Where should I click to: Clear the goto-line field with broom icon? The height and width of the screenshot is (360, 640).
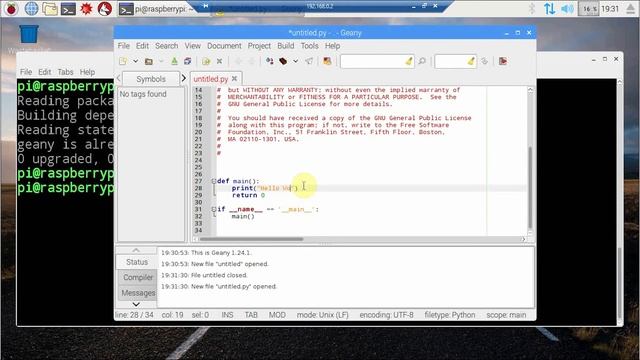click(471, 61)
